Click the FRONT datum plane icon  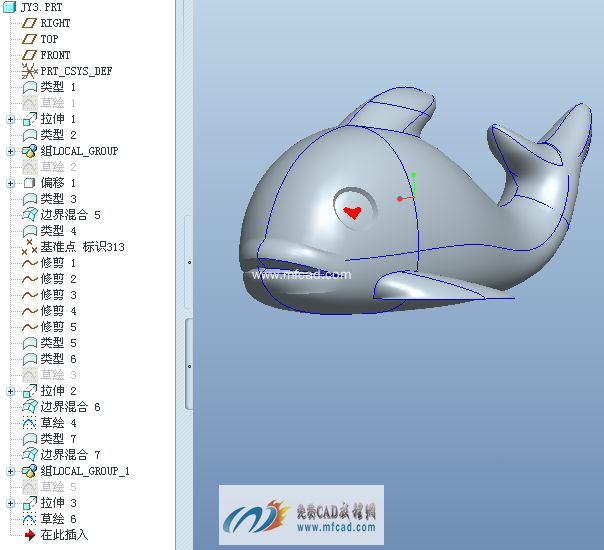click(x=29, y=55)
